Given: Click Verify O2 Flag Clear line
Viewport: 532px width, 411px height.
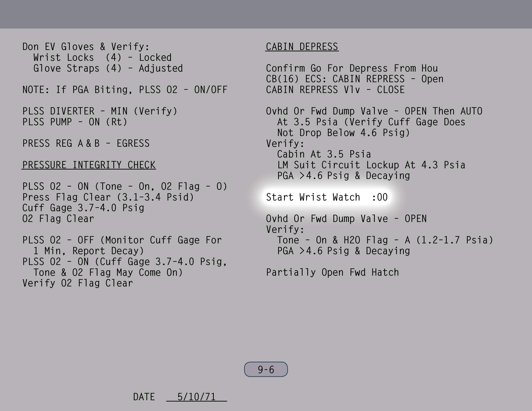Looking at the screenshot, I should click(x=77, y=283).
